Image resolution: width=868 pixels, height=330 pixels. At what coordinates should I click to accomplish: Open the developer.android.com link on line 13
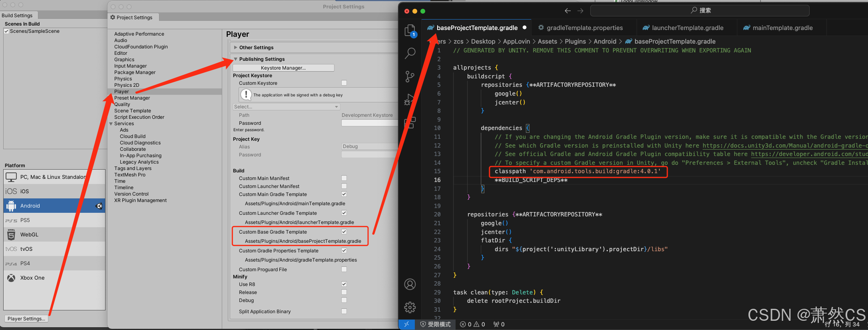(x=809, y=154)
